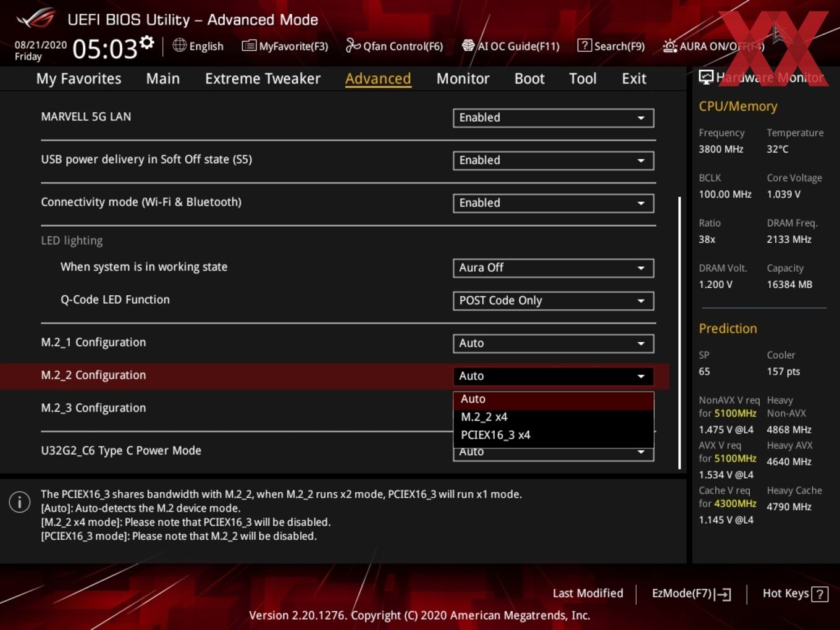
Task: Click When system is in working state label
Action: [144, 267]
